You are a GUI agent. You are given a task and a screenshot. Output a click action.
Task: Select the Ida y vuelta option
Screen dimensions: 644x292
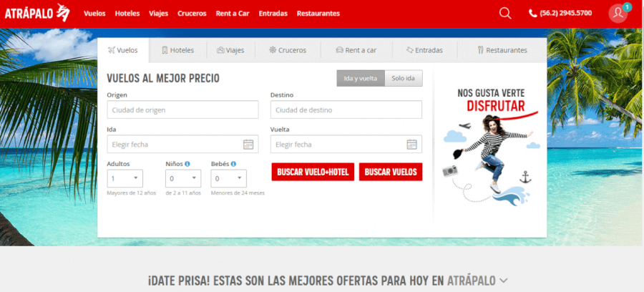click(x=361, y=78)
